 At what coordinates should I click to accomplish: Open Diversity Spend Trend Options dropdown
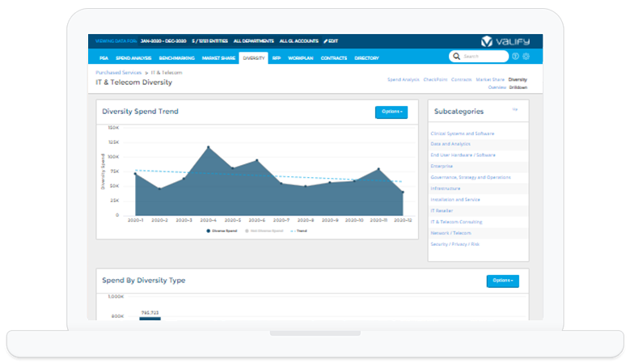pyautogui.click(x=391, y=112)
